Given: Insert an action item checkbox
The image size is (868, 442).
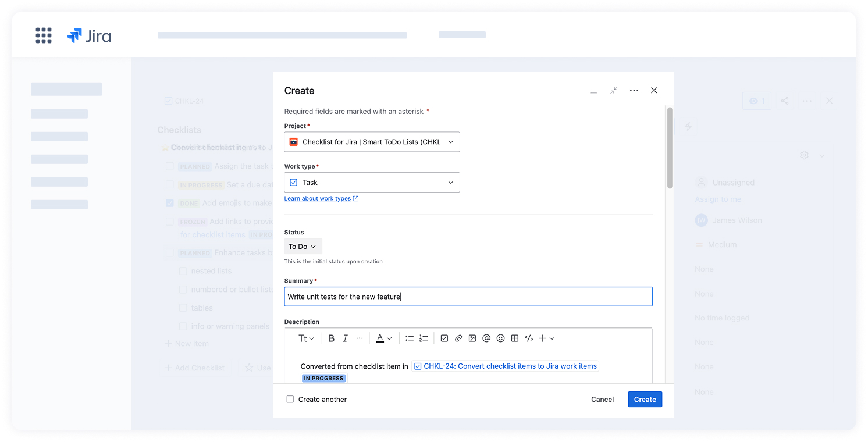Looking at the screenshot, I should [444, 338].
